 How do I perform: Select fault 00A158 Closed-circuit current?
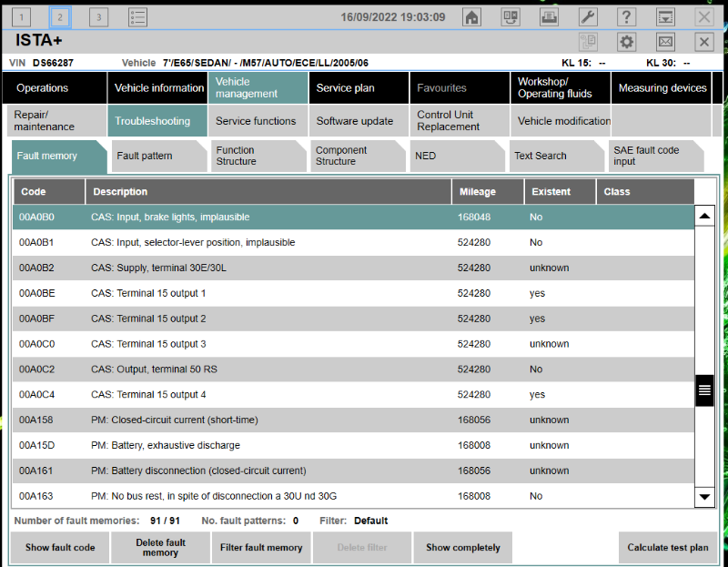point(353,420)
